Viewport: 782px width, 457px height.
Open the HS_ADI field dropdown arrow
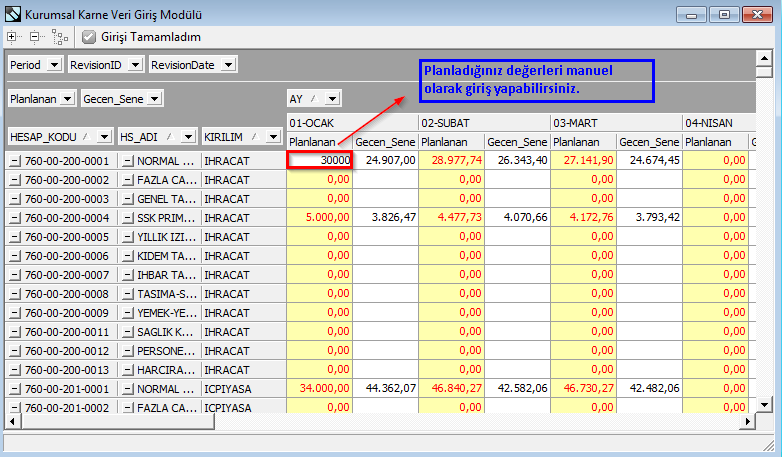point(188,137)
